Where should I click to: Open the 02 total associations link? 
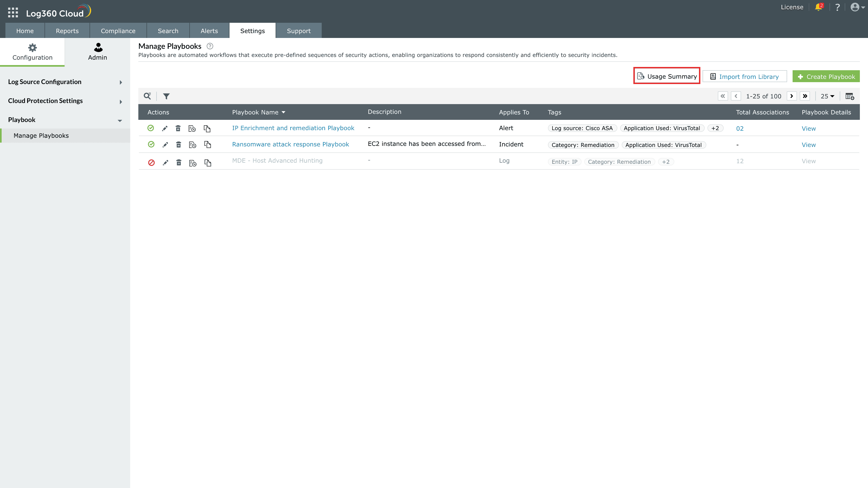tap(740, 129)
